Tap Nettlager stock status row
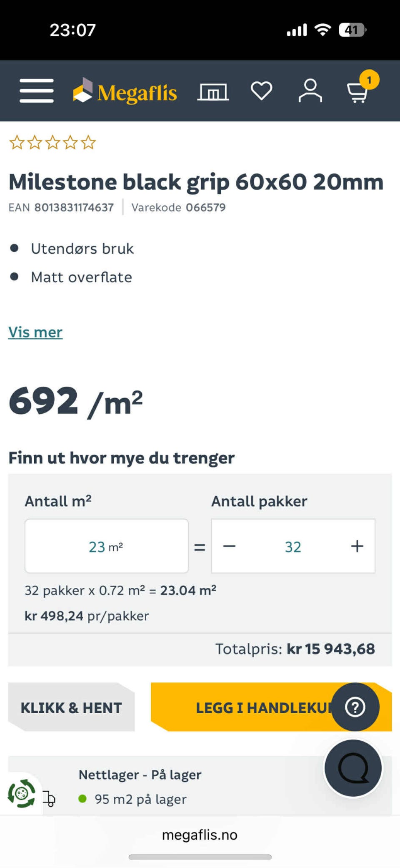This screenshot has height=868, width=400. pos(140,786)
